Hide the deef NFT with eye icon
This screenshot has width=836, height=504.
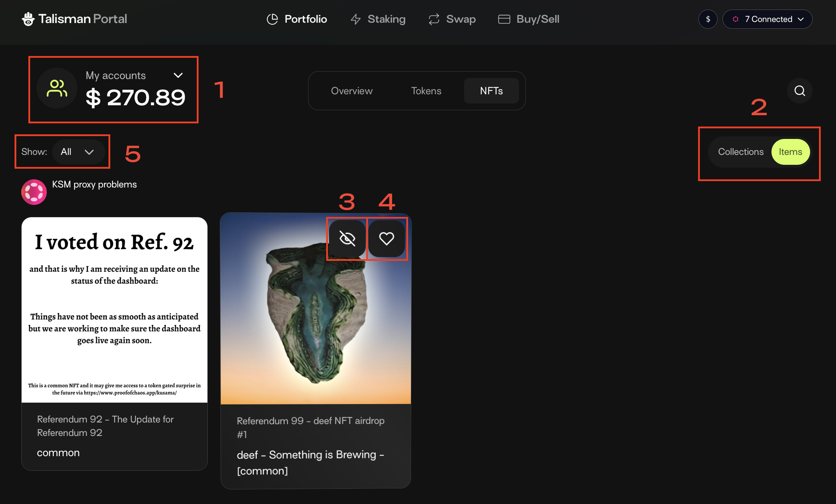pyautogui.click(x=347, y=239)
